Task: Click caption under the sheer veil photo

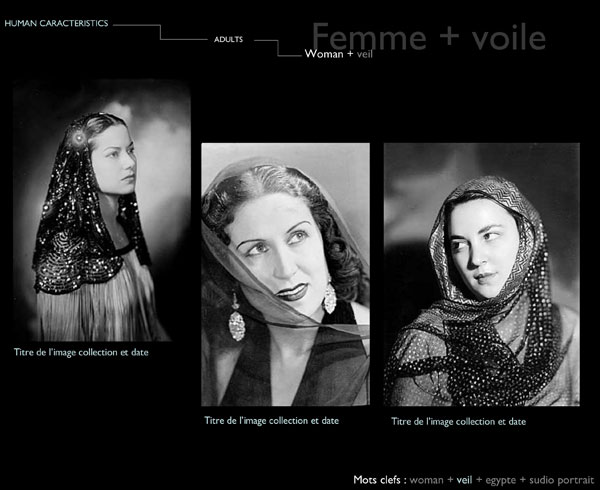Action: 272,421
